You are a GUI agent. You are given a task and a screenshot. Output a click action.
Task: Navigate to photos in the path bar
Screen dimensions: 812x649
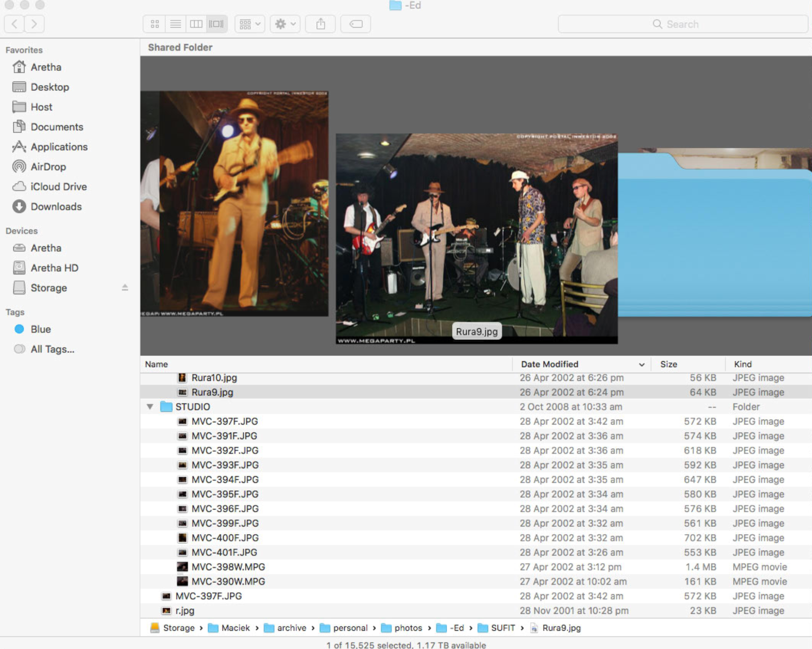click(408, 628)
